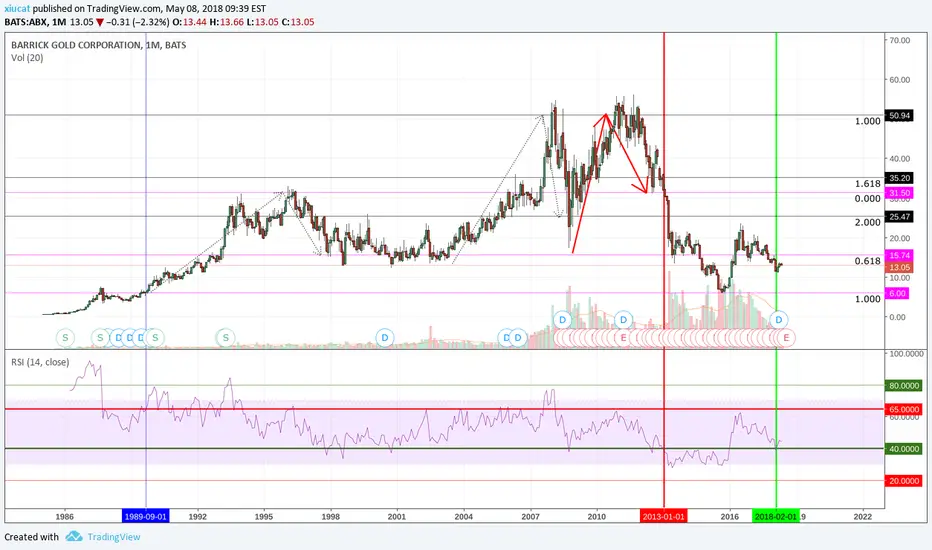Open xiucat's author profile link
The image size is (932, 550).
17,9
